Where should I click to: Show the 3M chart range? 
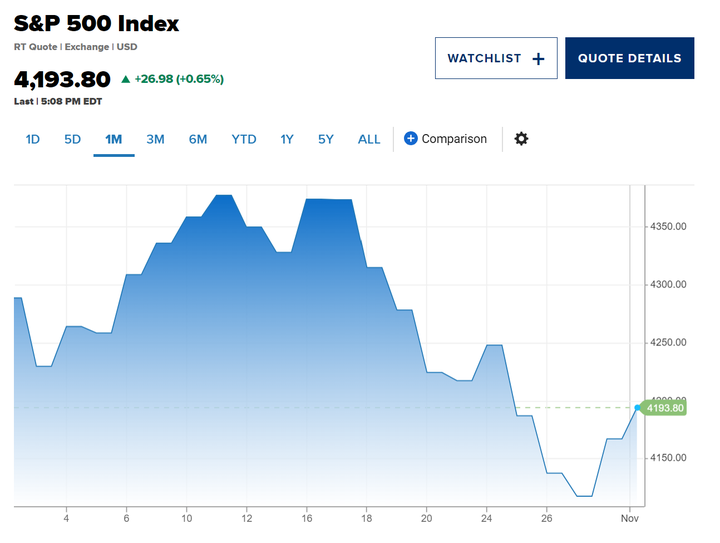pos(155,139)
